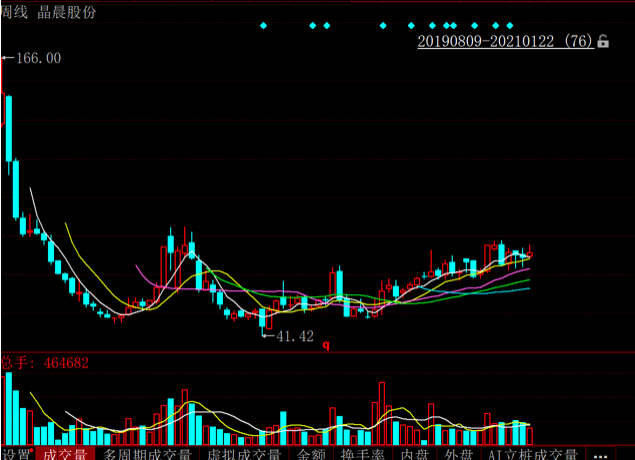Click the 晶晨股份 stock name

66,12
